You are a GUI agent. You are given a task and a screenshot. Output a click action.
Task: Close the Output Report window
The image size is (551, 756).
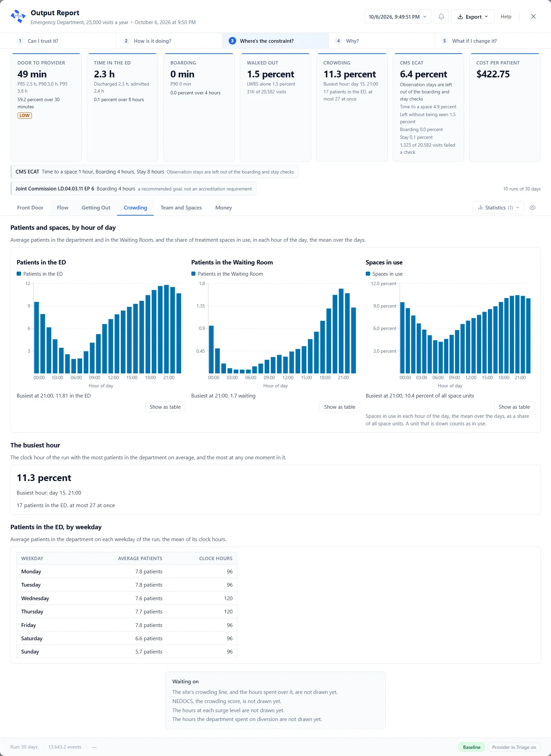[533, 17]
